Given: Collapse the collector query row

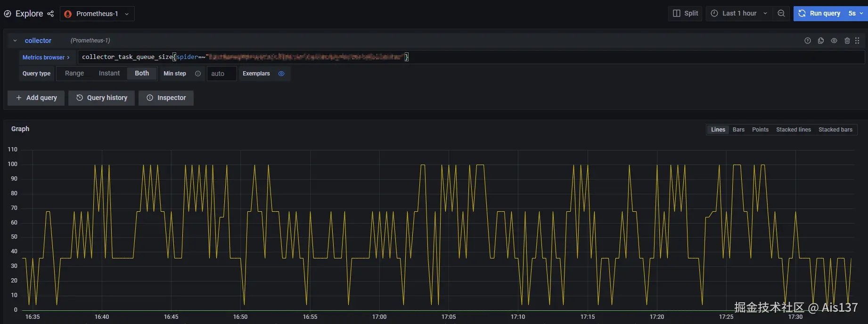Looking at the screenshot, I should click(15, 41).
